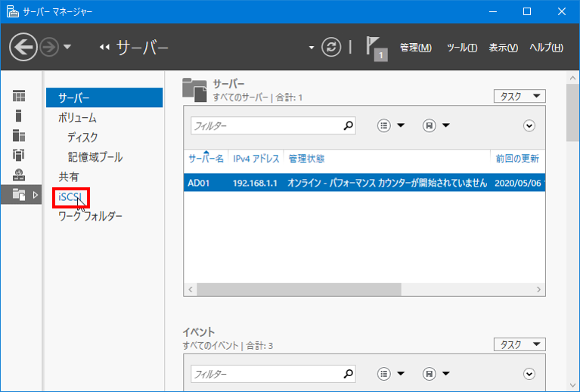Click the back navigation arrow button
580x392 pixels.
click(23, 47)
